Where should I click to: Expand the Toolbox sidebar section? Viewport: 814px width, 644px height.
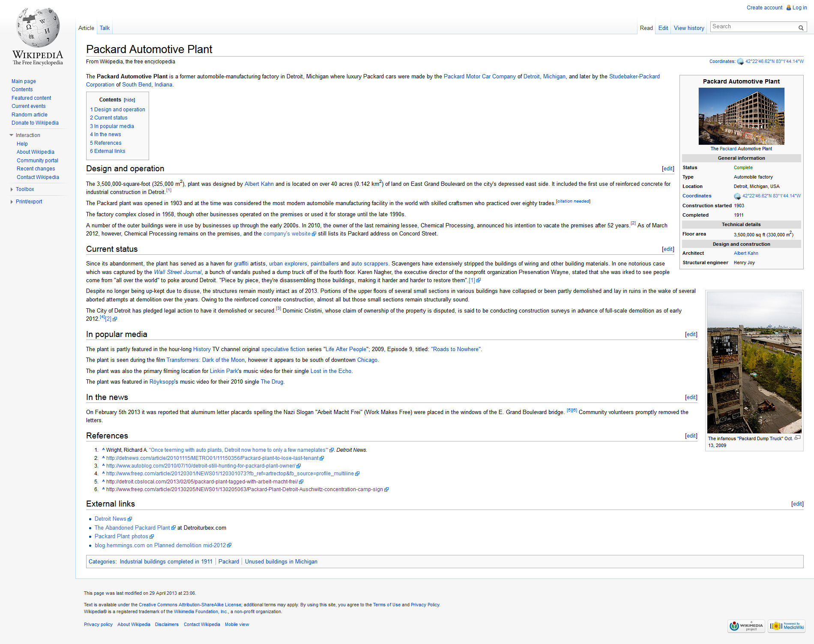12,189
